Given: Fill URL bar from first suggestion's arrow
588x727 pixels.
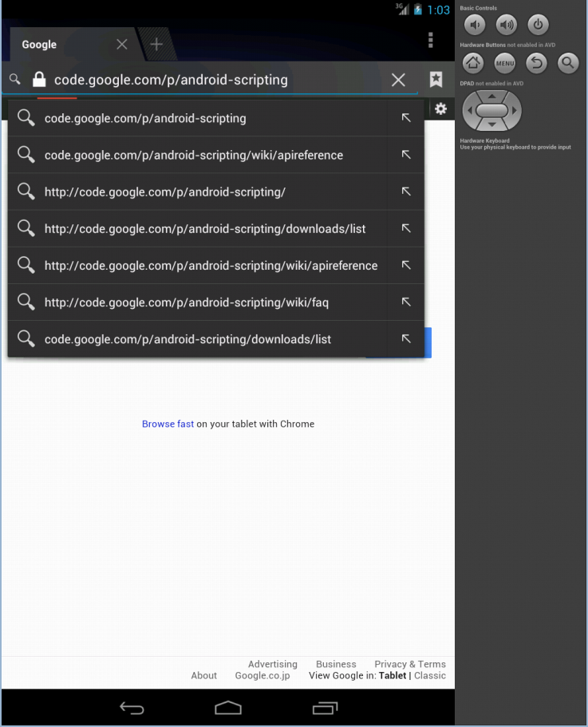Looking at the screenshot, I should pos(406,118).
